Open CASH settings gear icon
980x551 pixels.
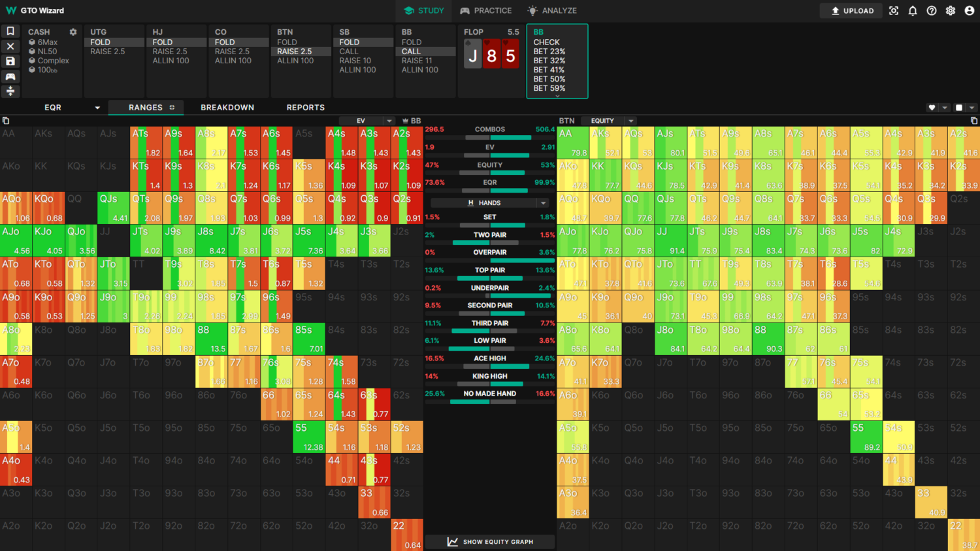73,32
